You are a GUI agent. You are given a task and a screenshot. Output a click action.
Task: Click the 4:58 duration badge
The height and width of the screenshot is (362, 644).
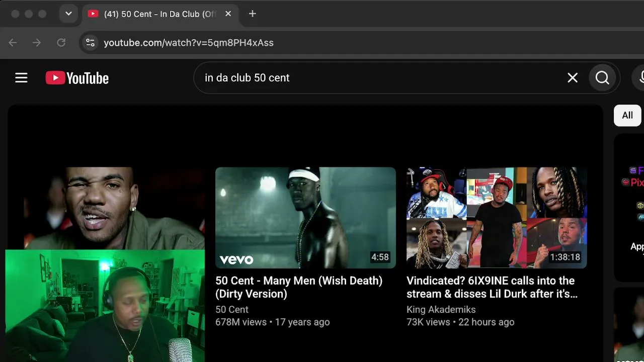pos(380,257)
